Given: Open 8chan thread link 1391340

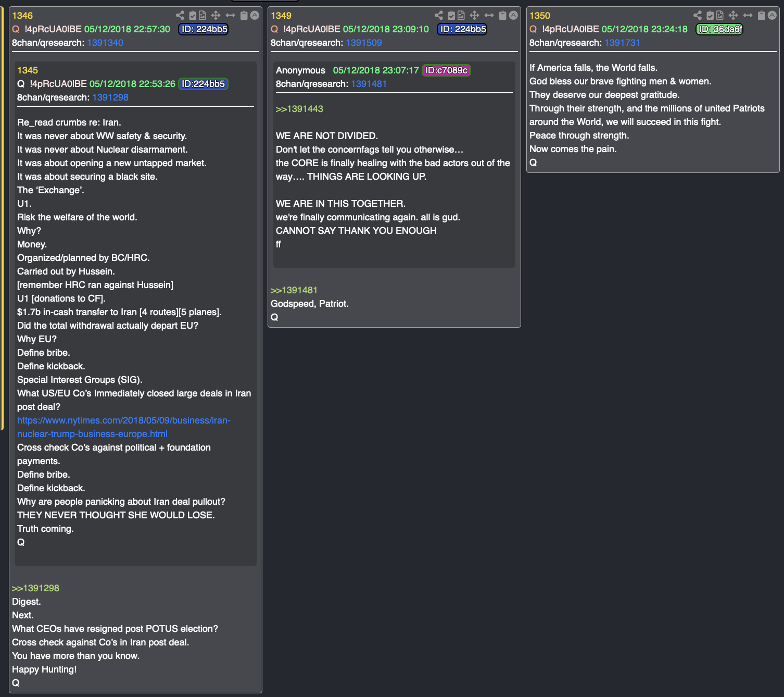Looking at the screenshot, I should (x=105, y=43).
